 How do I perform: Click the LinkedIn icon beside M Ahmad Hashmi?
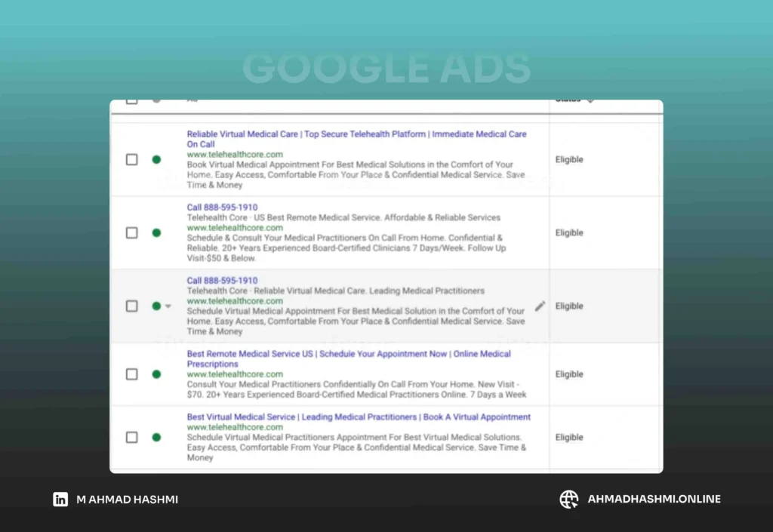60,499
